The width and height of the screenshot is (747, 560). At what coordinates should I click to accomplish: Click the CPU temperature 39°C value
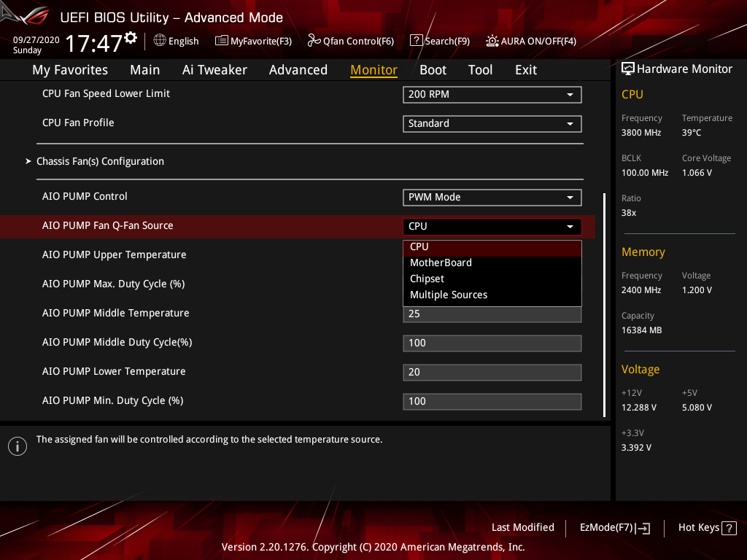(x=692, y=133)
